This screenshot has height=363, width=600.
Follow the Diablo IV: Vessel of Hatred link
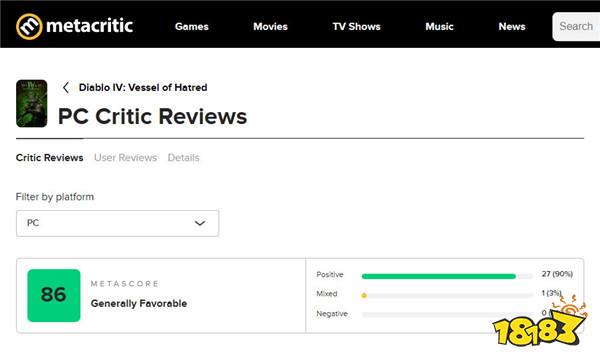tap(143, 88)
